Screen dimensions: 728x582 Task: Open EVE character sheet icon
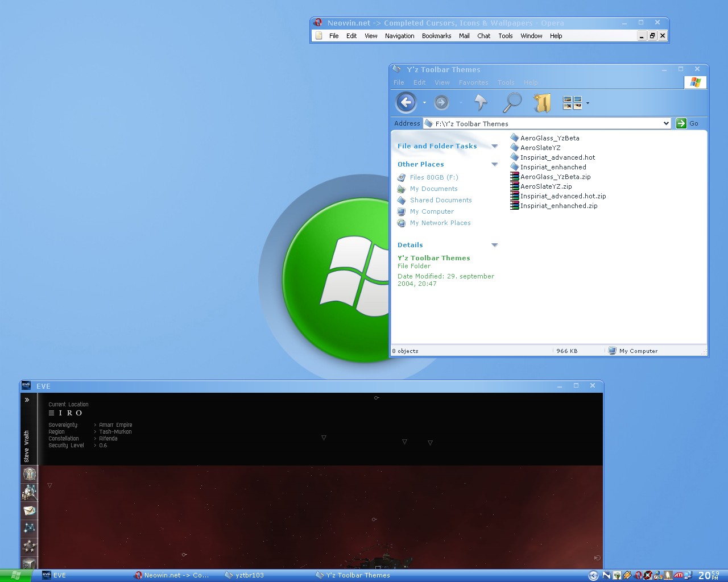pos(30,473)
